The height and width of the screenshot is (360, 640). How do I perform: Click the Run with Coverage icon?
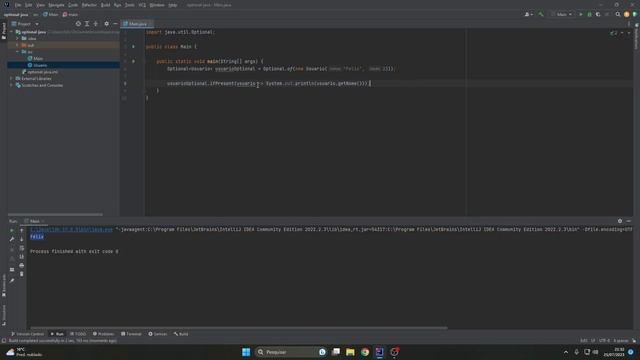(598, 14)
